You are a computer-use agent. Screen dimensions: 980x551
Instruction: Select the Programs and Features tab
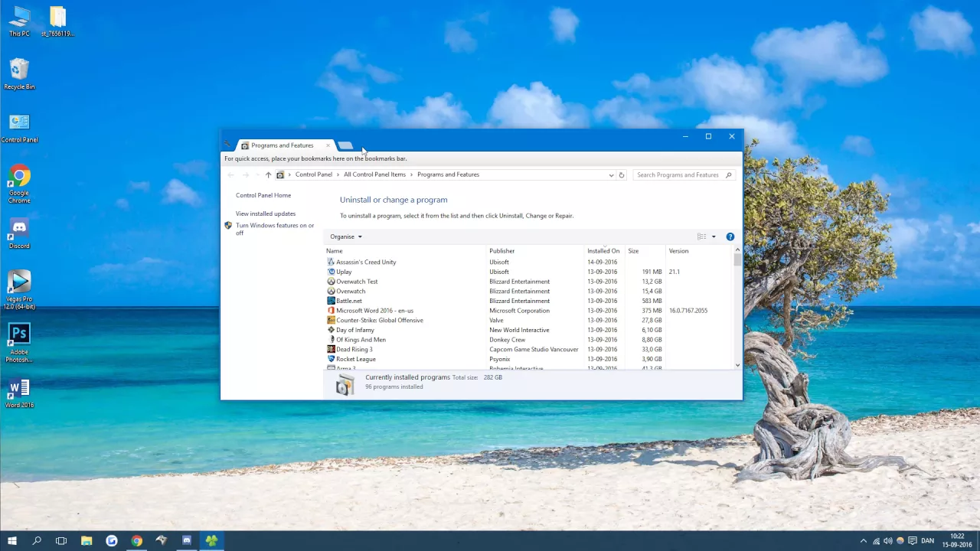click(283, 145)
